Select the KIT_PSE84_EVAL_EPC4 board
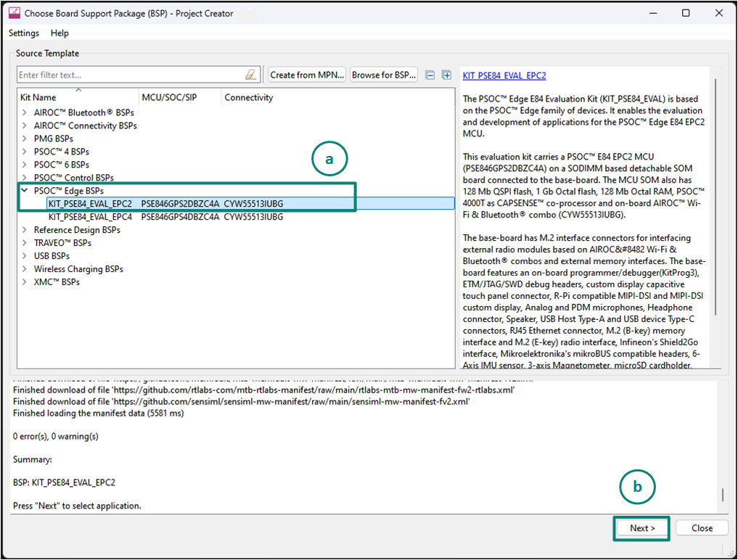Screen dimensions: 738x560 click(x=90, y=217)
